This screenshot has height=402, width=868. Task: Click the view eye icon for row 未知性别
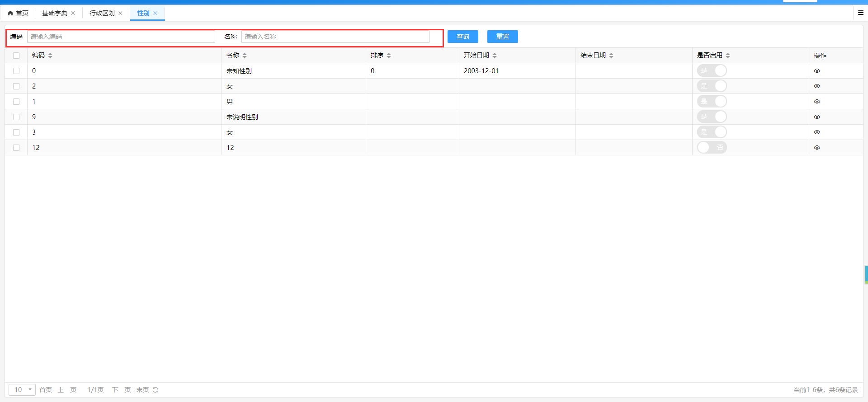[x=816, y=71]
